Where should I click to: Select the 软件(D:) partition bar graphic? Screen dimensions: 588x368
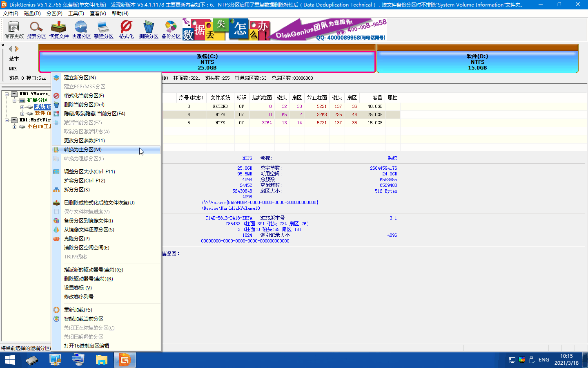(x=477, y=62)
